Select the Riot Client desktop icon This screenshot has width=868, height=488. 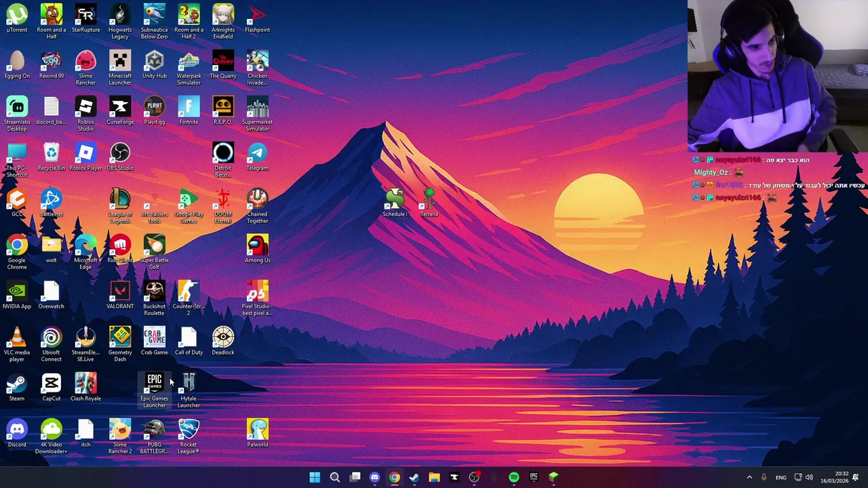pos(120,249)
